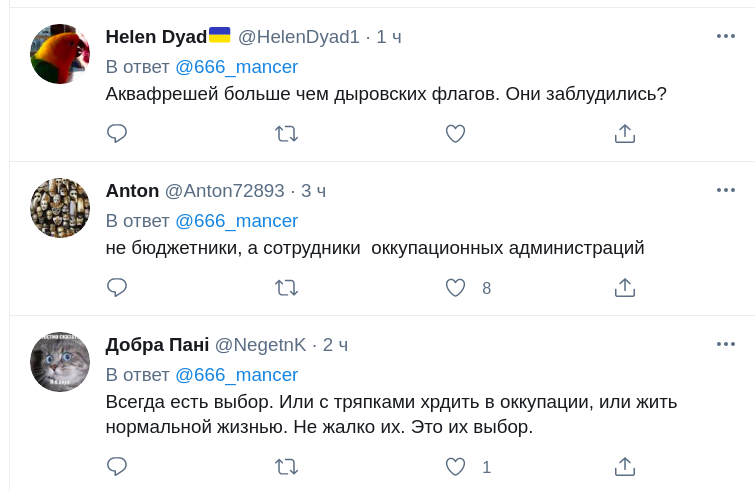Viewport: 755px width, 491px height.
Task: Click Helen Dyad's parrot avatar
Action: [x=60, y=54]
